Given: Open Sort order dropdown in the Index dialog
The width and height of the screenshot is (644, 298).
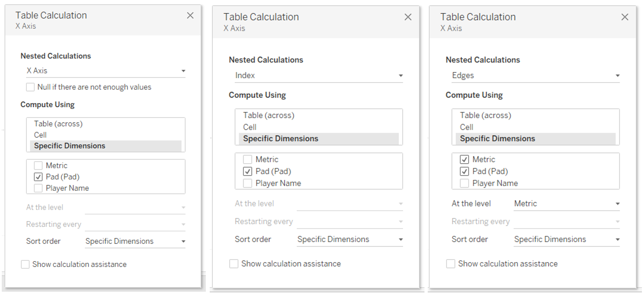Looking at the screenshot, I should coord(350,240).
